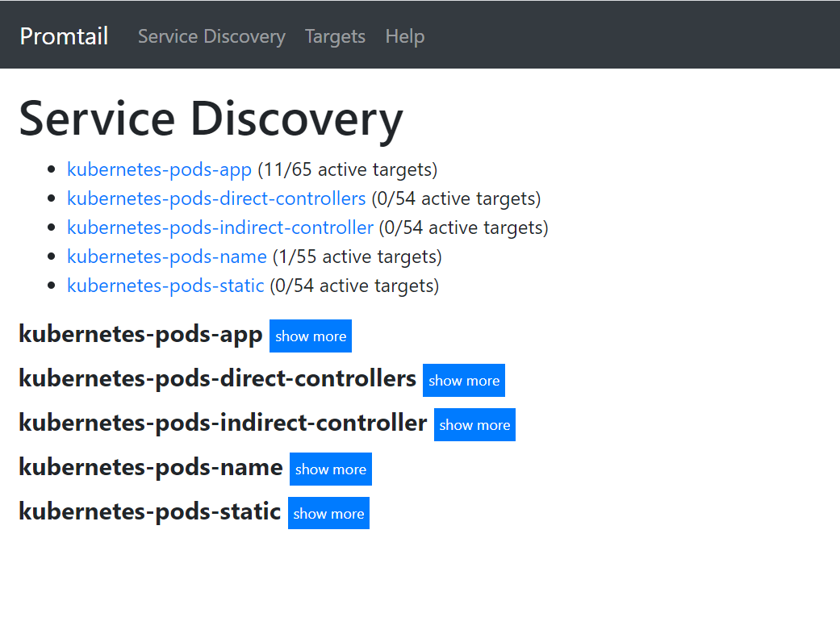Image resolution: width=840 pixels, height=630 pixels.
Task: Select "(0/54 active targets)" beside kubernetes-pods-indirect-controller
Action: click(x=464, y=227)
